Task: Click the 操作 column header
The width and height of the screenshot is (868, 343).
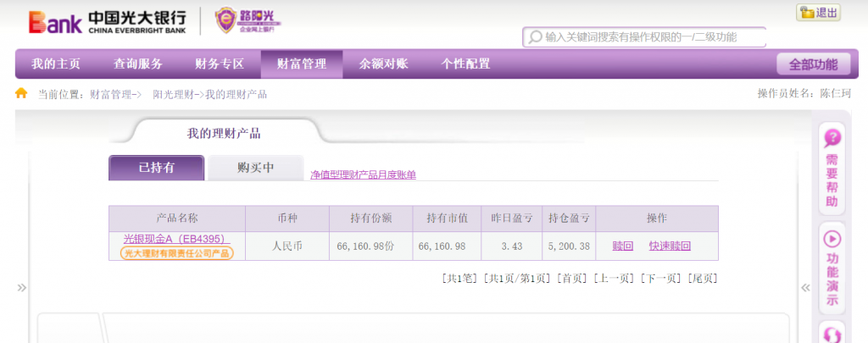Action: pyautogui.click(x=657, y=219)
